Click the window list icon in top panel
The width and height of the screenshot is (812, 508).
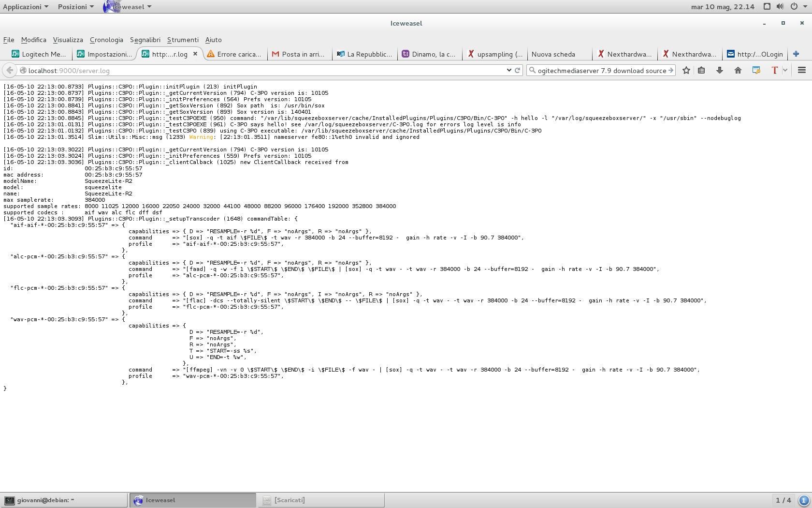coord(767,6)
